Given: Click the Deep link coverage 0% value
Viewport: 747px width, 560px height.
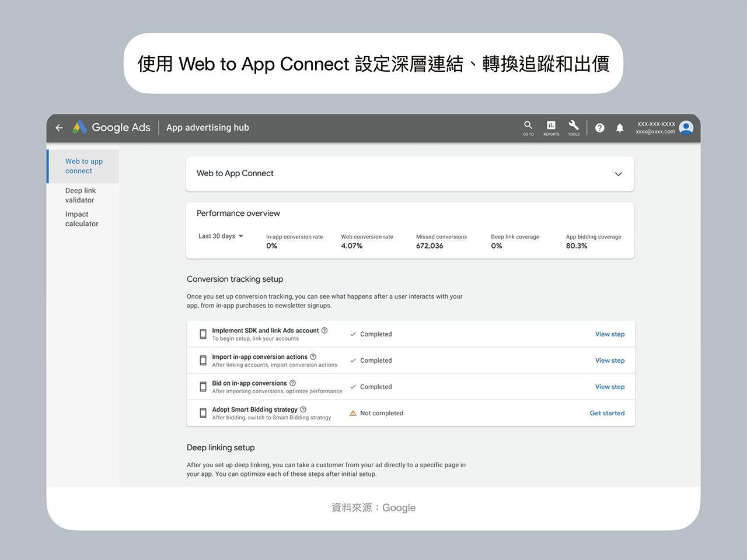Looking at the screenshot, I should (x=497, y=246).
